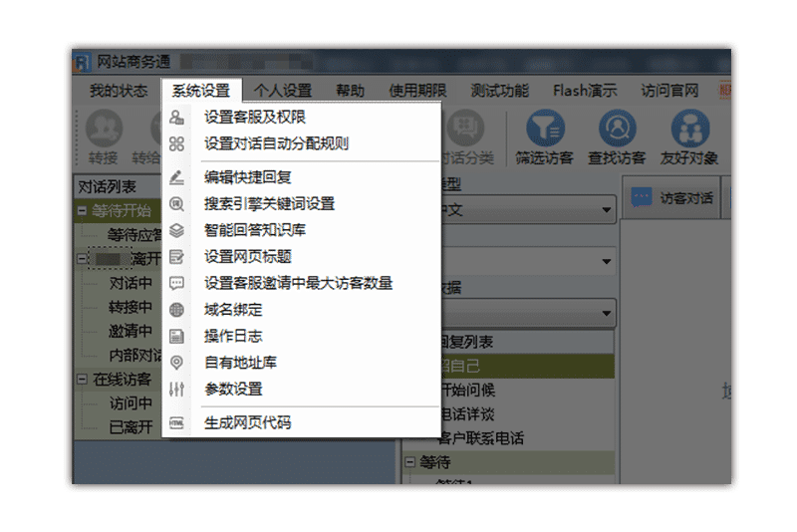Click the four-circle icon beside 设置对话自动分配规则
This screenshot has width=797, height=532.
(x=176, y=143)
